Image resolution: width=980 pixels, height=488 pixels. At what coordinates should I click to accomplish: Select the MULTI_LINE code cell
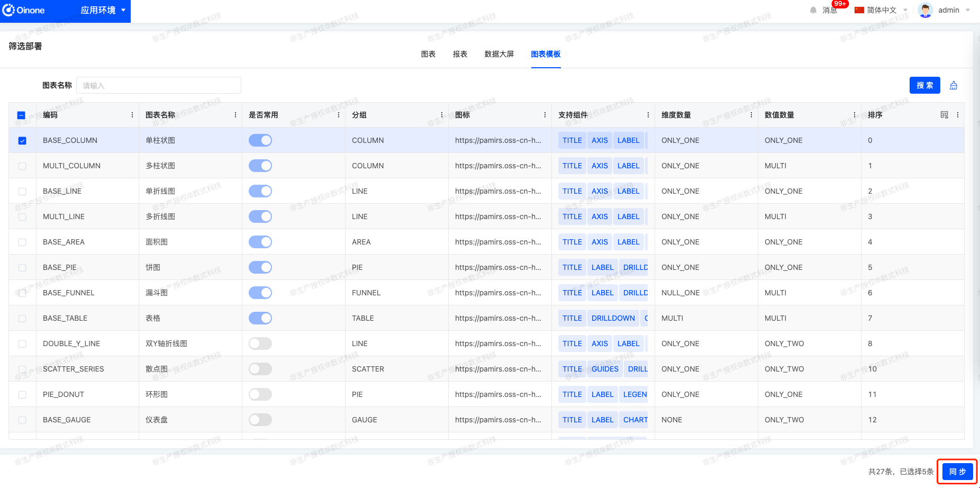63,216
